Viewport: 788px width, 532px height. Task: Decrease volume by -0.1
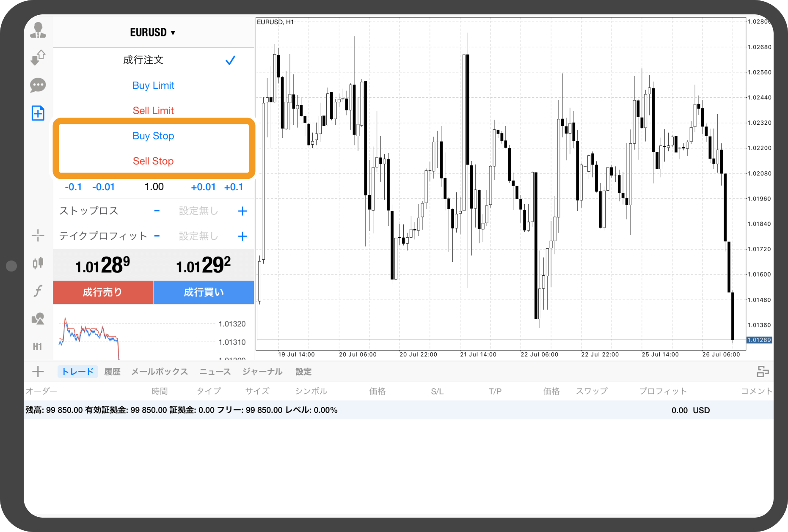73,187
